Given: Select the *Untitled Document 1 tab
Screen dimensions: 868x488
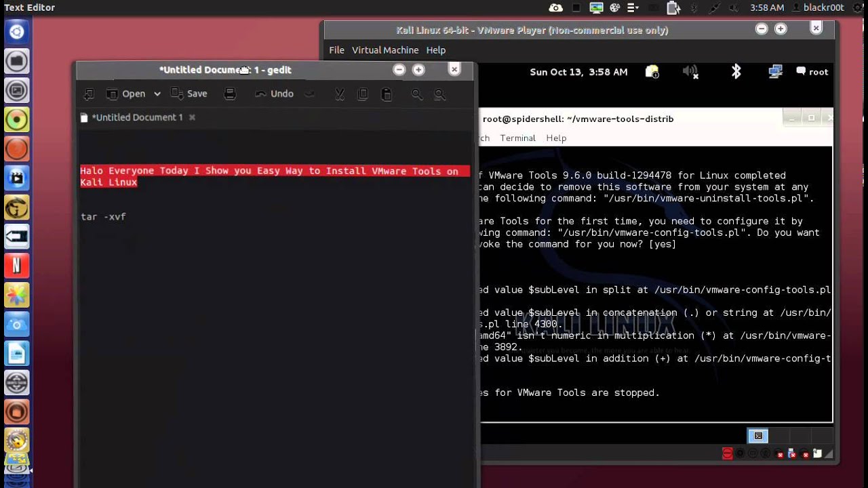Looking at the screenshot, I should point(138,117).
